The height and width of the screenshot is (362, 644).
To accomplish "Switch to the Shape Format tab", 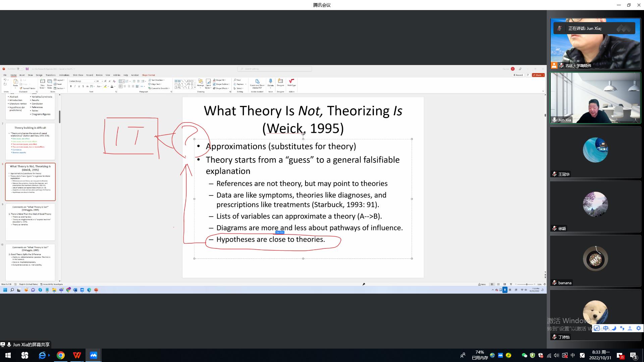I will point(148,75).
